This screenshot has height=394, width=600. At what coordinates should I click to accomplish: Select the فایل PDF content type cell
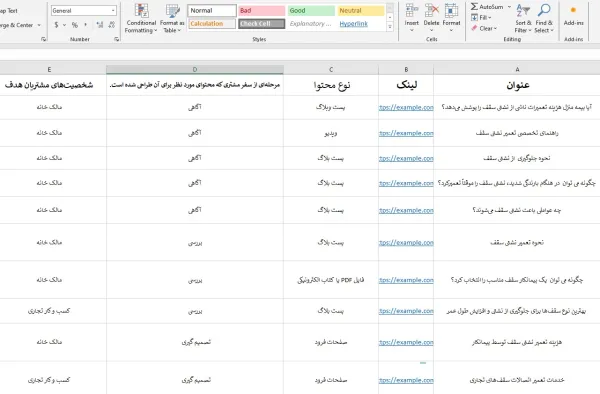[x=331, y=280]
